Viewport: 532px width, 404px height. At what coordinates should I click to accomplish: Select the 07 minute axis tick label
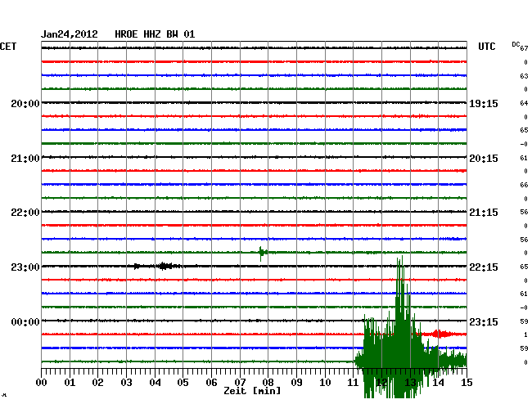[x=240, y=382]
